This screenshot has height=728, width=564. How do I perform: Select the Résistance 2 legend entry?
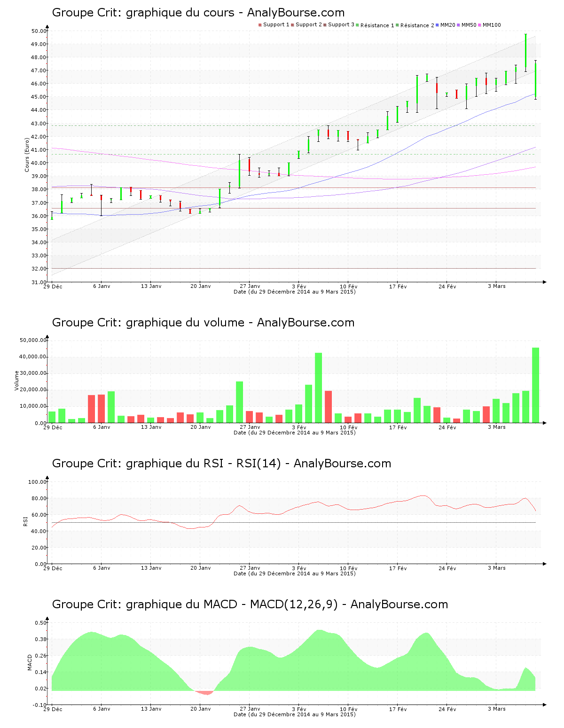tap(415, 25)
